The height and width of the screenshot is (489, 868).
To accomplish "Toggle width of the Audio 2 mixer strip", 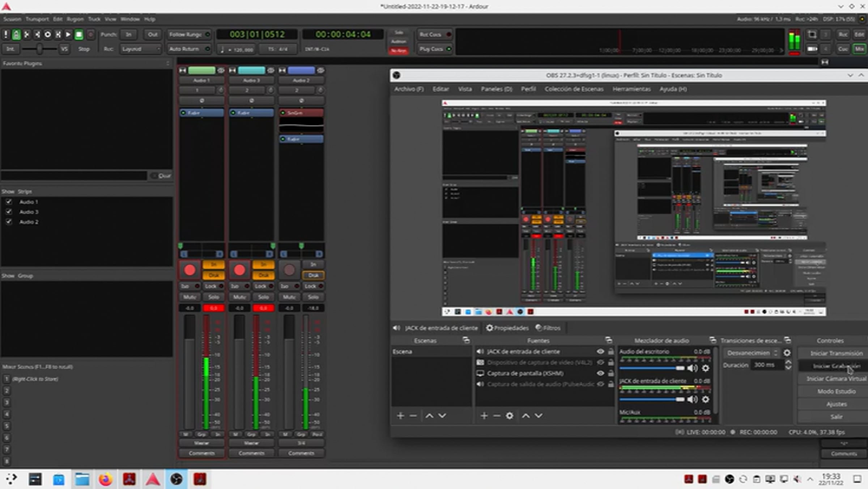I will [x=282, y=70].
